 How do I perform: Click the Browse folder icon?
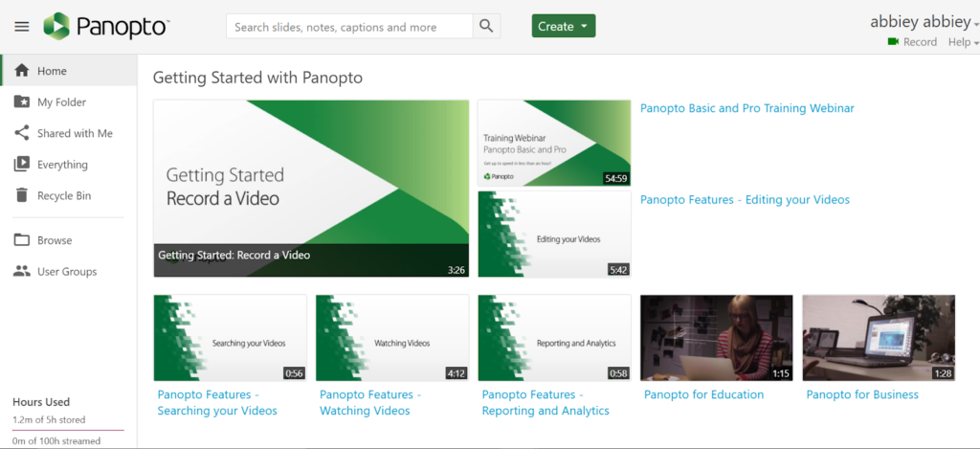[x=22, y=240]
